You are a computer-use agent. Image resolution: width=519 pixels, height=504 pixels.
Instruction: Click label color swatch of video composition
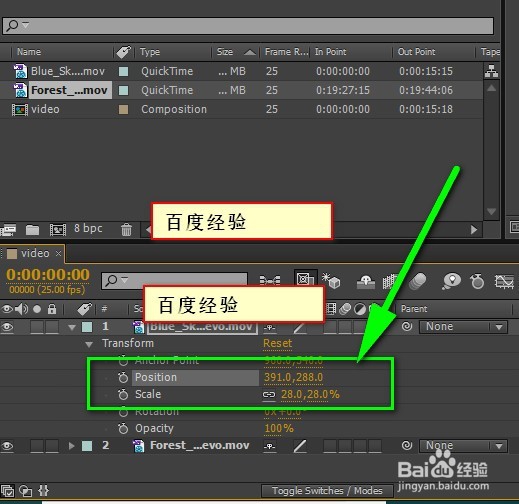pyautogui.click(x=124, y=109)
